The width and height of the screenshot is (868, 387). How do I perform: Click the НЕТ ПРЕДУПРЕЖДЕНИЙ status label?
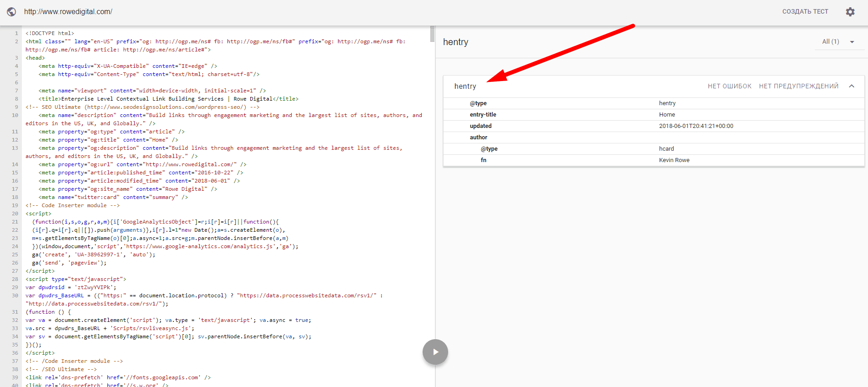[798, 86]
